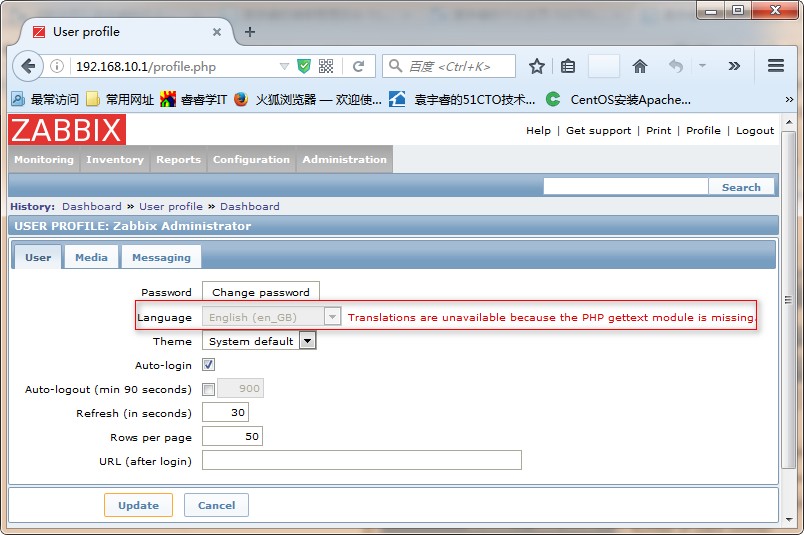Click the Zabbix favicon on the tab

(x=39, y=32)
